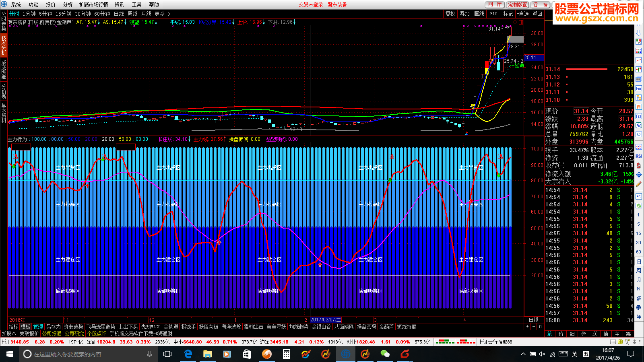Click the plus zoom button beside 日线
This screenshot has height=362, width=644.
pyautogui.click(x=527, y=327)
